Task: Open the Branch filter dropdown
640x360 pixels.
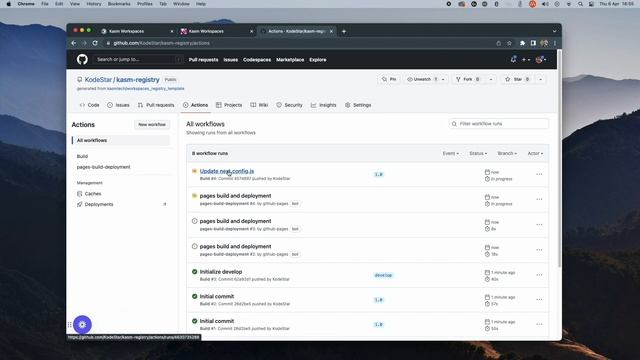Action: pyautogui.click(x=507, y=153)
